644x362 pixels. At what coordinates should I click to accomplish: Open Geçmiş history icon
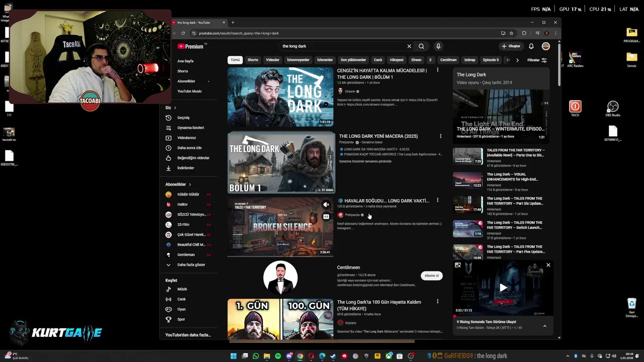(169, 118)
